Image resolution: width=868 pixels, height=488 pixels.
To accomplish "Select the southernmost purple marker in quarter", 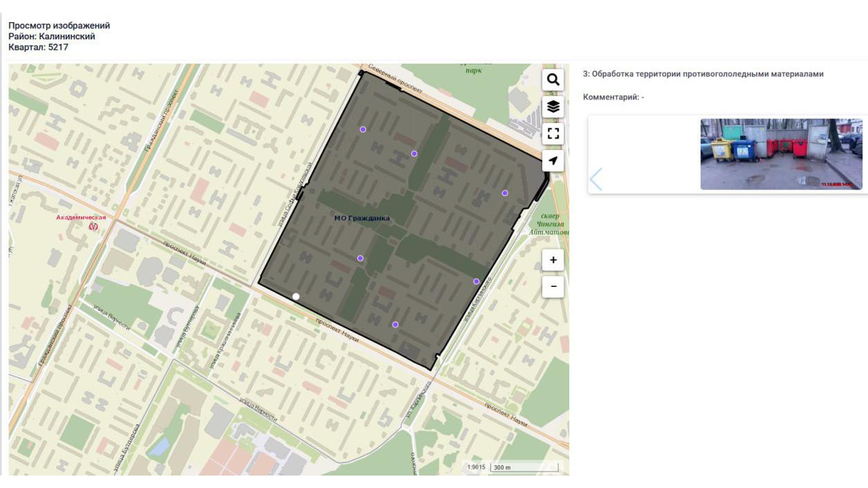I will coord(395,324).
